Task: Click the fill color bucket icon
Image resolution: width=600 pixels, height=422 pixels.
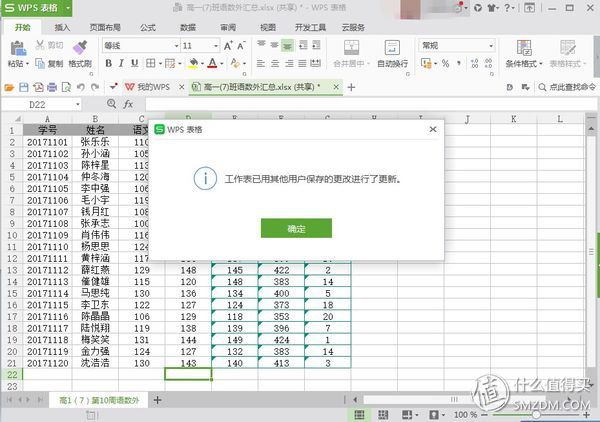Action: (193, 63)
